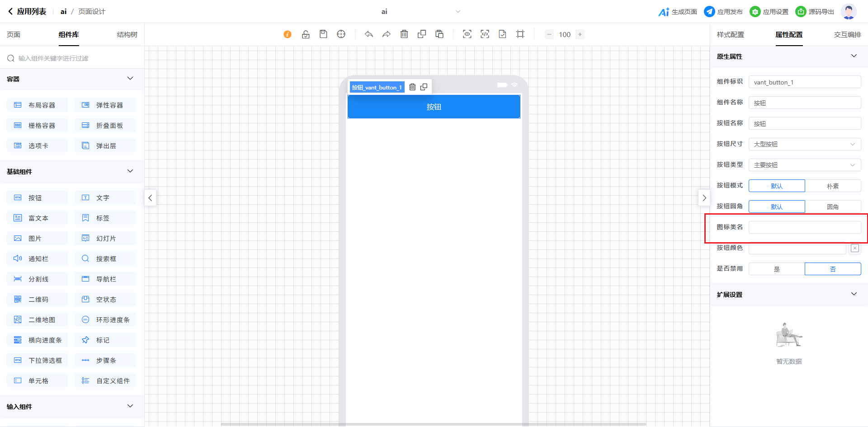Set 是否禁用 to 是
Image resolution: width=868 pixels, height=427 pixels.
777,269
